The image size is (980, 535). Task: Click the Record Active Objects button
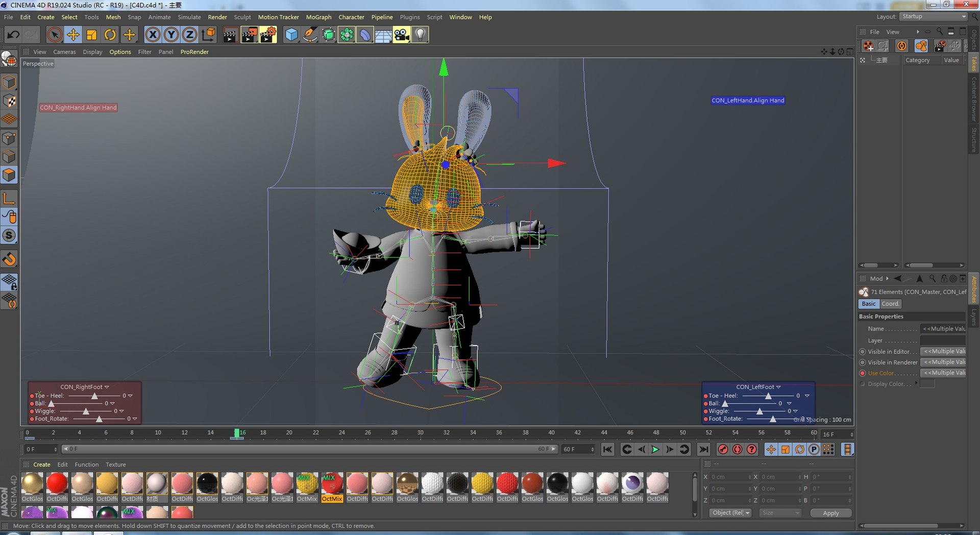click(x=723, y=449)
